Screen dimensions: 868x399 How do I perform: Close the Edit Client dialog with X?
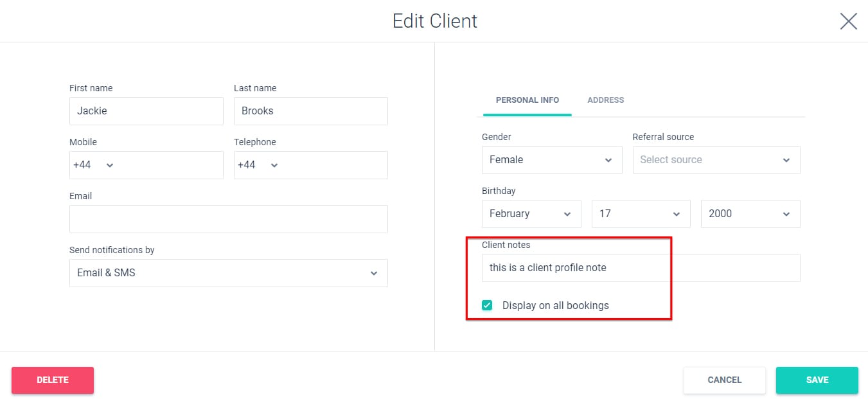point(848,21)
